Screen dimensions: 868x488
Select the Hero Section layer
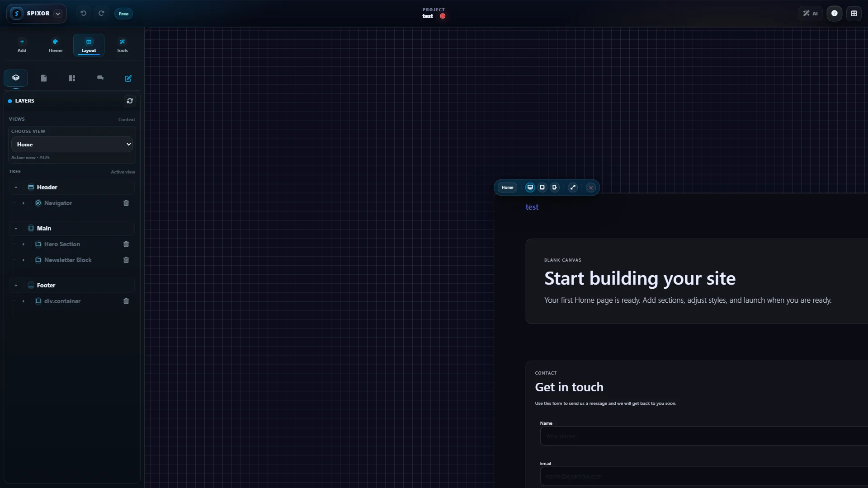[x=62, y=244]
